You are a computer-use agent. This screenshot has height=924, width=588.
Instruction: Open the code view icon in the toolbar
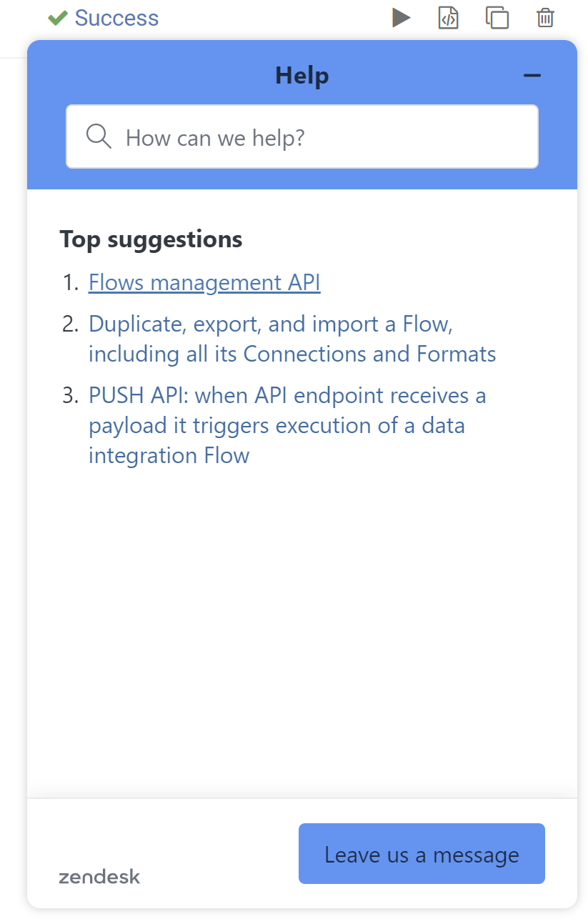coord(448,18)
